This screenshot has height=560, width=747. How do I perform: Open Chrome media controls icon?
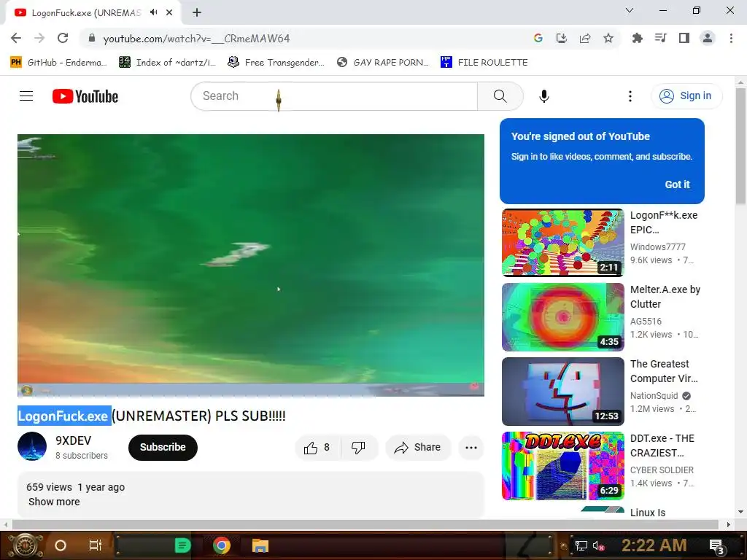660,38
